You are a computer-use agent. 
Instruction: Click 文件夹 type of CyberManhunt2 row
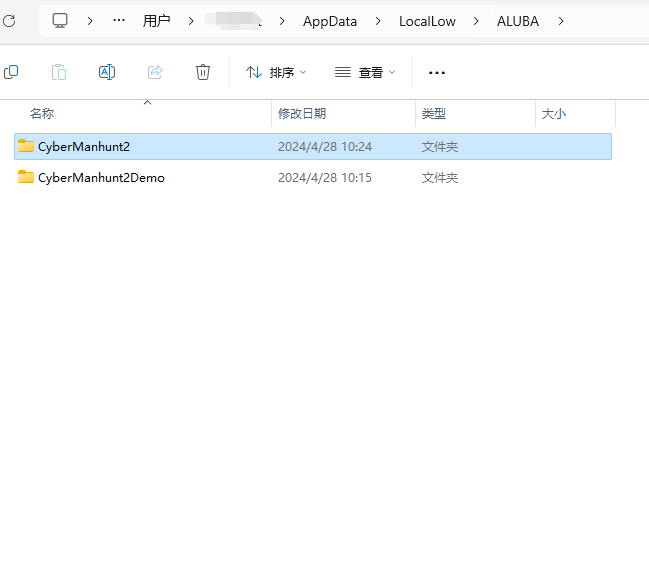[440, 147]
